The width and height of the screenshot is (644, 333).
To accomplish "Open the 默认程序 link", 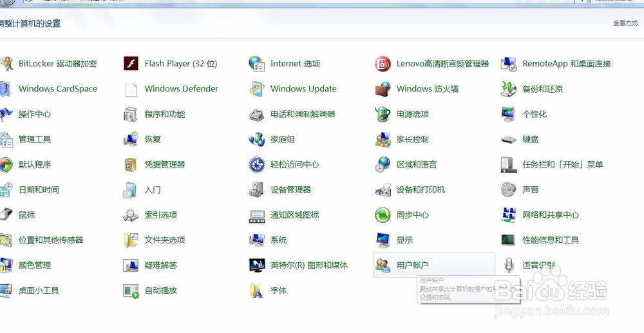I will [35, 165].
